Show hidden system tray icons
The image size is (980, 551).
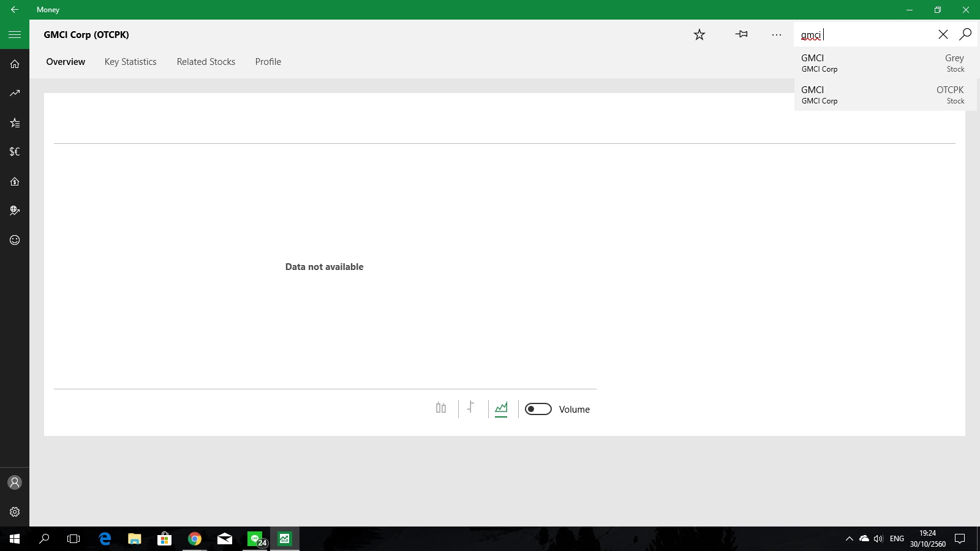pos(850,539)
